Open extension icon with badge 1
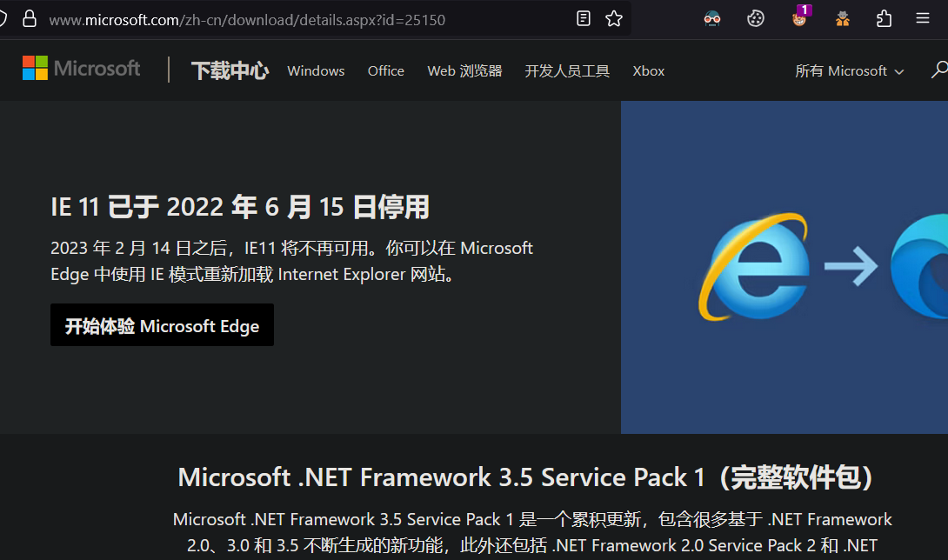This screenshot has height=560, width=948. click(x=800, y=17)
